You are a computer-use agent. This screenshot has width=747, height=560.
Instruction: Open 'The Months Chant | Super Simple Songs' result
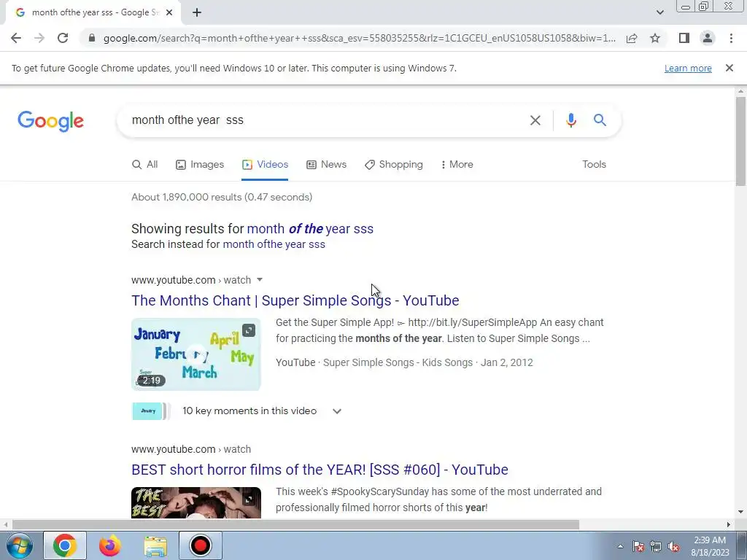[x=295, y=300]
